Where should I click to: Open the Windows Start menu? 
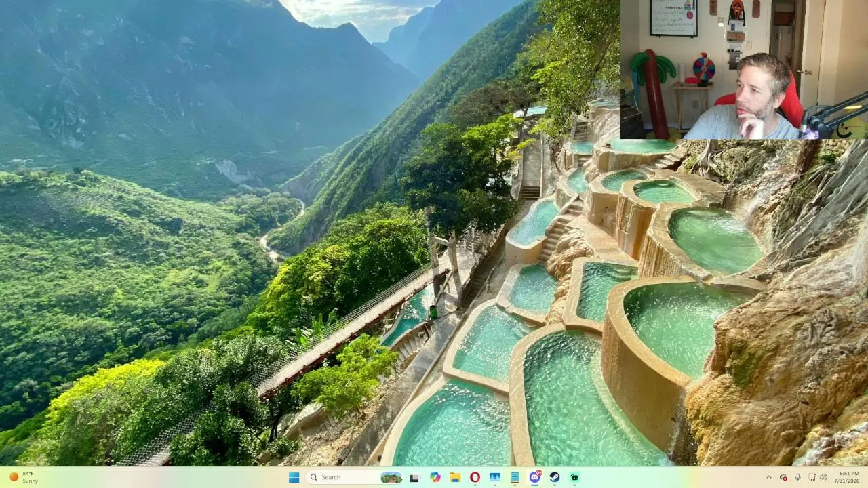coord(294,477)
